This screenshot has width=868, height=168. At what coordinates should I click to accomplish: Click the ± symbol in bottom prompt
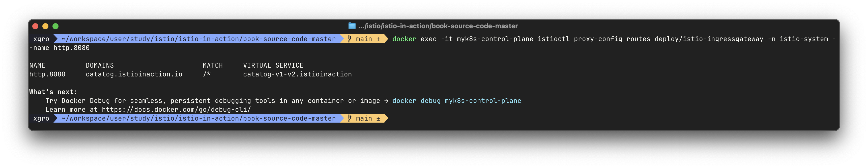click(378, 119)
